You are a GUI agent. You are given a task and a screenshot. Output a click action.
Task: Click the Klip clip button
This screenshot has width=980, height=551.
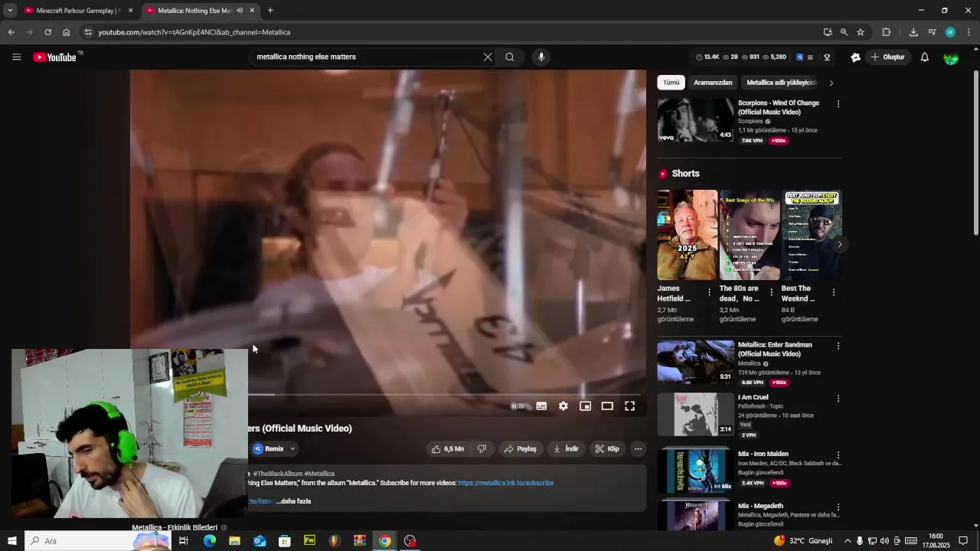pos(607,449)
